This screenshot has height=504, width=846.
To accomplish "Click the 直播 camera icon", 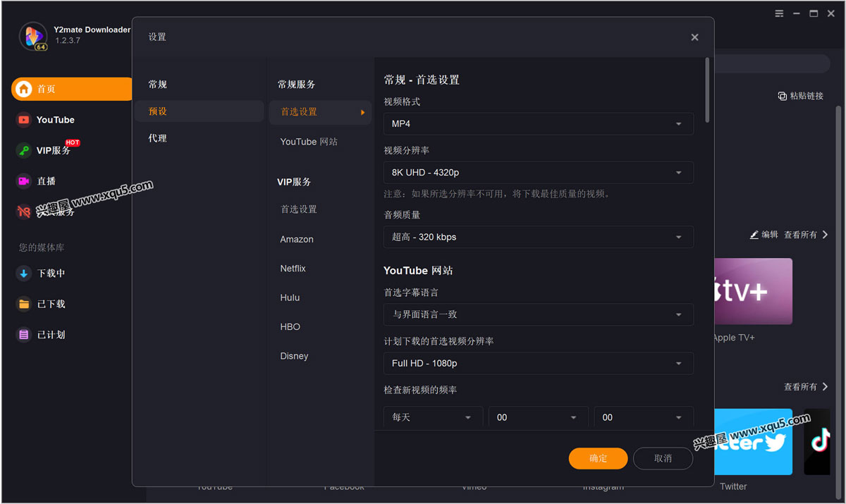I will (x=24, y=181).
